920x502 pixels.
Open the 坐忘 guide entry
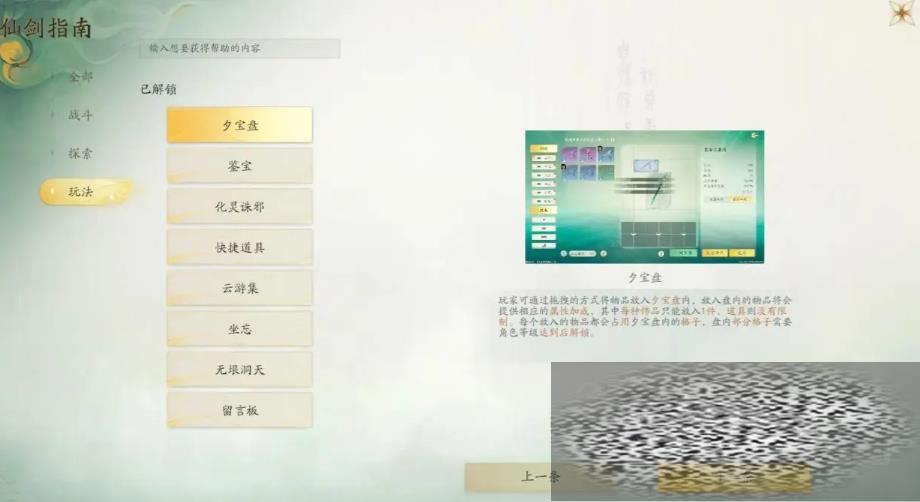click(x=239, y=329)
